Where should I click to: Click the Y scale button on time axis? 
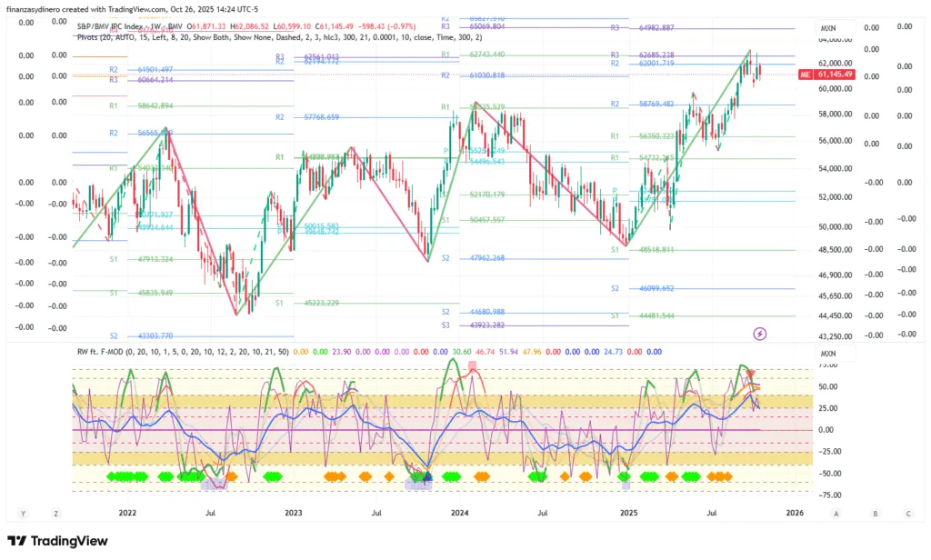[21, 514]
